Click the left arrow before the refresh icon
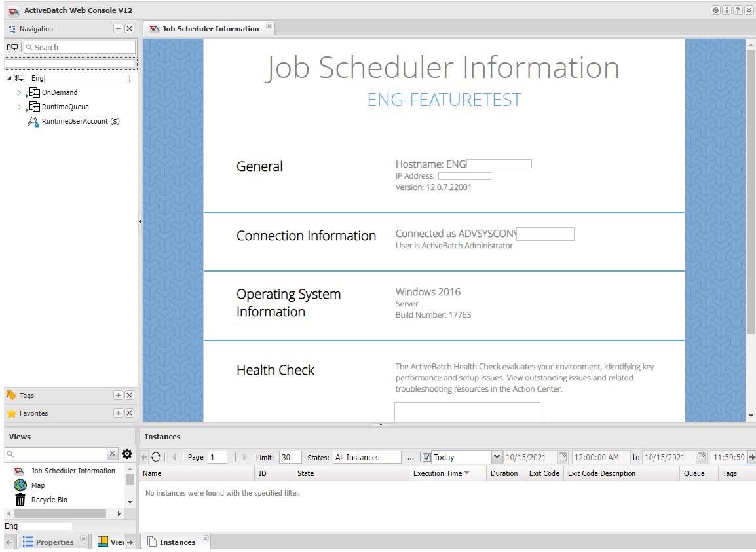The width and height of the screenshot is (756, 552). [x=143, y=457]
